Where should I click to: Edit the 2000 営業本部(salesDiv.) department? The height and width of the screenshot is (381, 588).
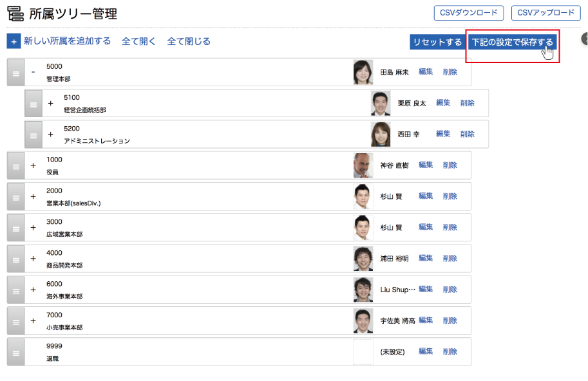tap(426, 196)
